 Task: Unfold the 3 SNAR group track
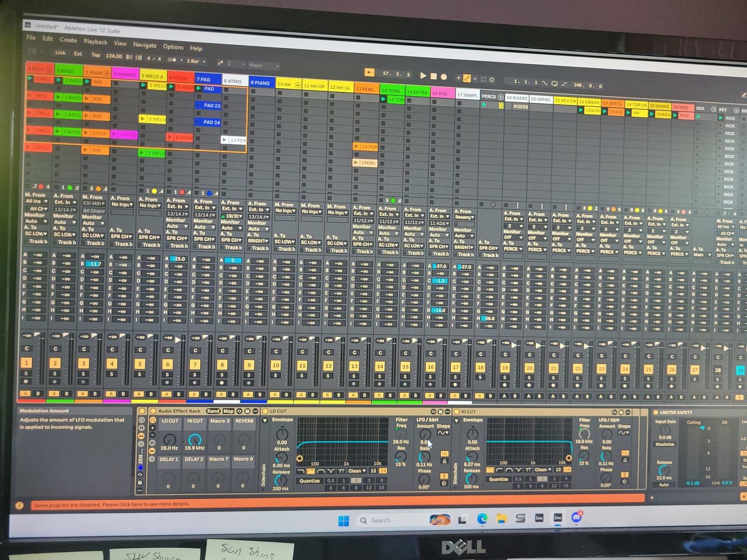pyautogui.click(x=107, y=73)
